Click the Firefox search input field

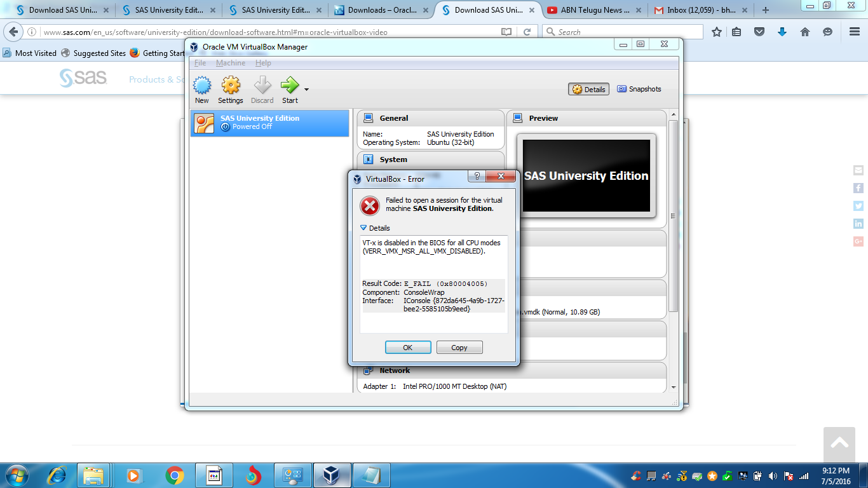(623, 32)
